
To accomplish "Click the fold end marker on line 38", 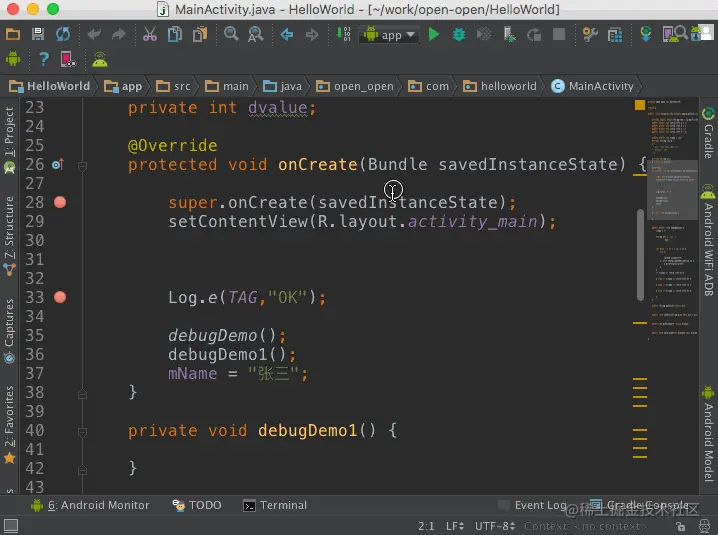I will [82, 393].
